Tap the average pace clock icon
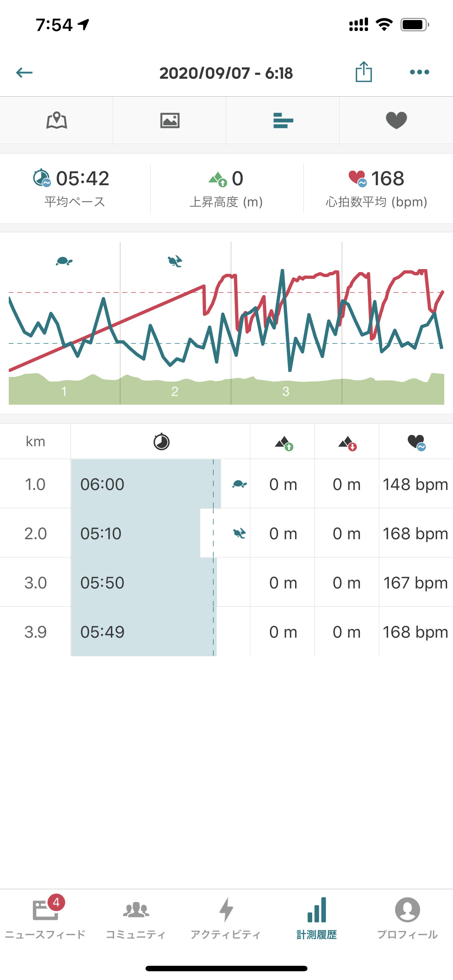This screenshot has width=453, height=980. [x=42, y=178]
